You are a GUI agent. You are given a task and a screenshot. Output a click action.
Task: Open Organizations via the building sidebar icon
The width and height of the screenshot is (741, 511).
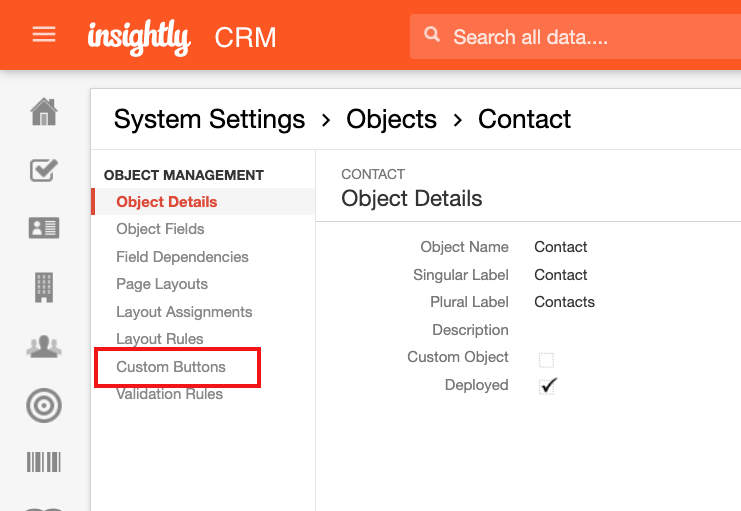click(44, 287)
